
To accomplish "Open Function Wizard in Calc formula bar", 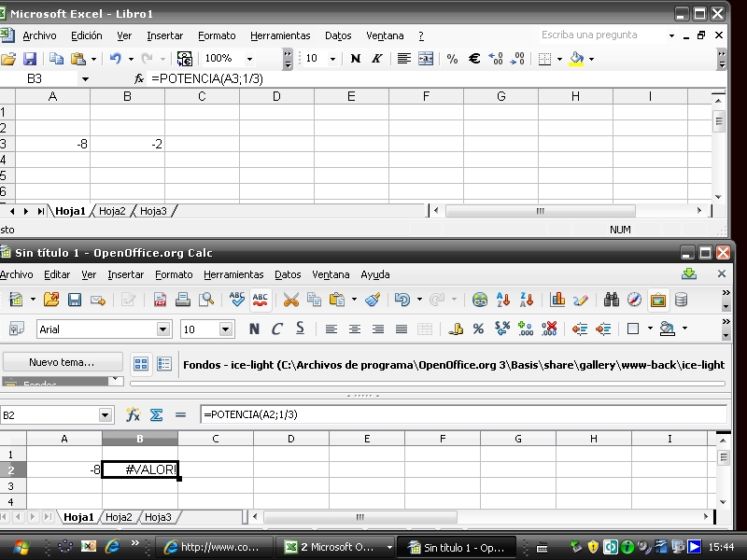I will tap(133, 414).
